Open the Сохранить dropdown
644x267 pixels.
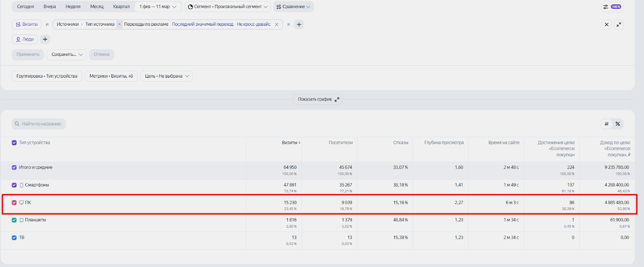(66, 54)
